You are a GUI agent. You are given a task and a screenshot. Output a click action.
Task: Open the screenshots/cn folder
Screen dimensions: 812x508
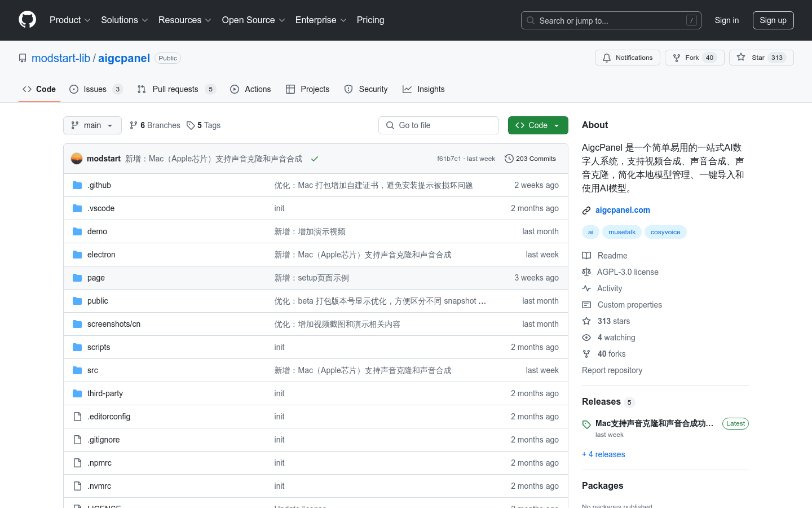114,324
